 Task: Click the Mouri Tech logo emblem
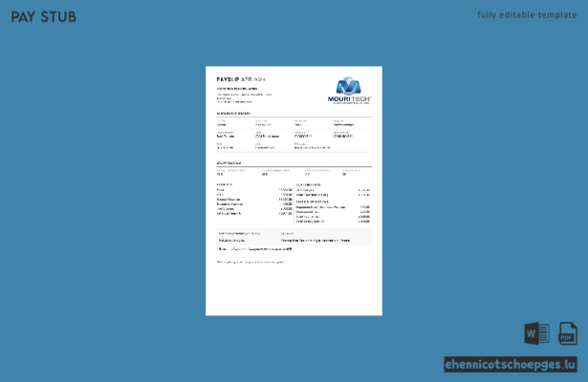(x=348, y=86)
